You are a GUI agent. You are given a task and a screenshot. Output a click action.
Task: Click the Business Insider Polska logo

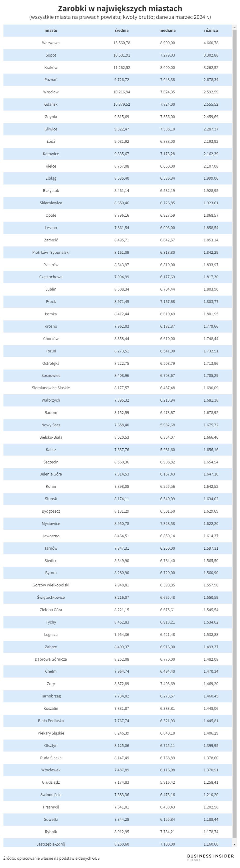pos(210,858)
